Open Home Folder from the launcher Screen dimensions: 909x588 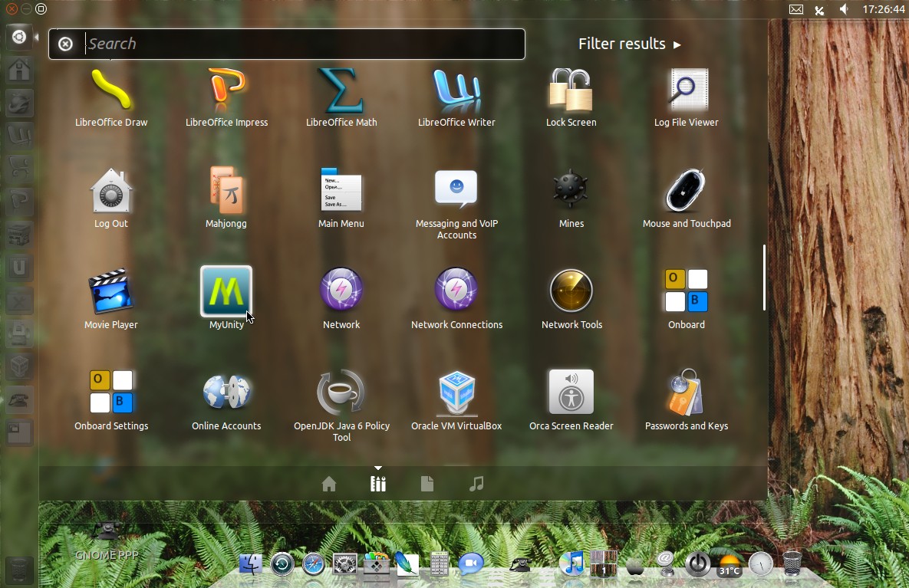19,70
